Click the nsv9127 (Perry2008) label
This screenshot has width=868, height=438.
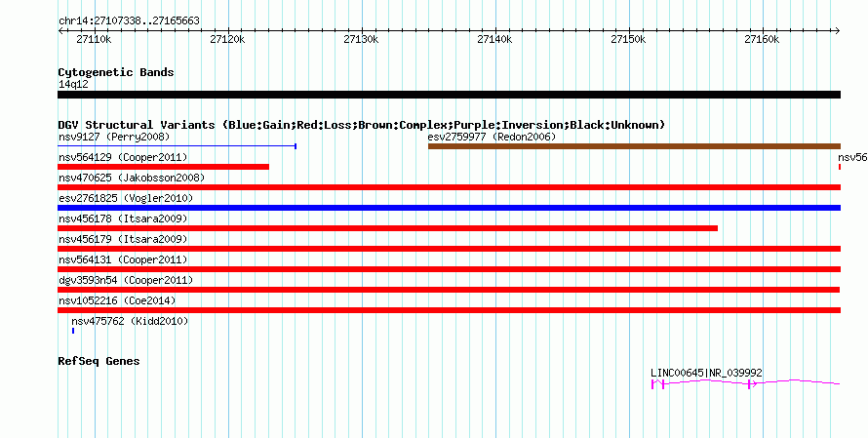(114, 137)
